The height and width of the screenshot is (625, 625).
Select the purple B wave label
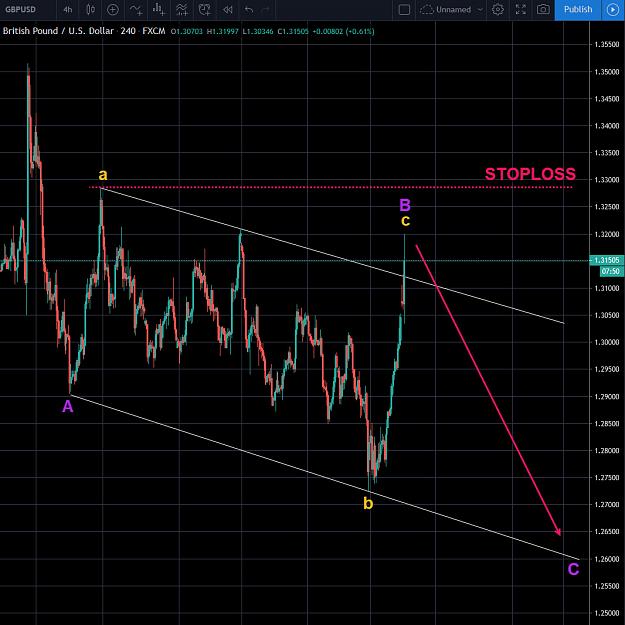(x=405, y=206)
